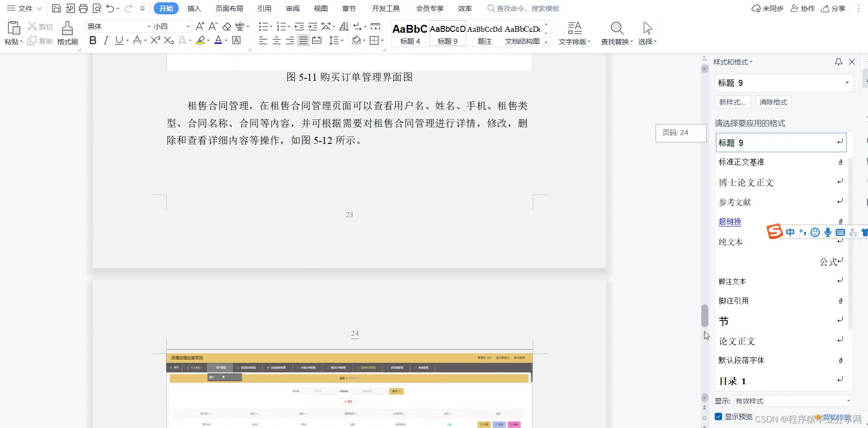
Task: Toggle justify alignment
Action: pos(303,41)
